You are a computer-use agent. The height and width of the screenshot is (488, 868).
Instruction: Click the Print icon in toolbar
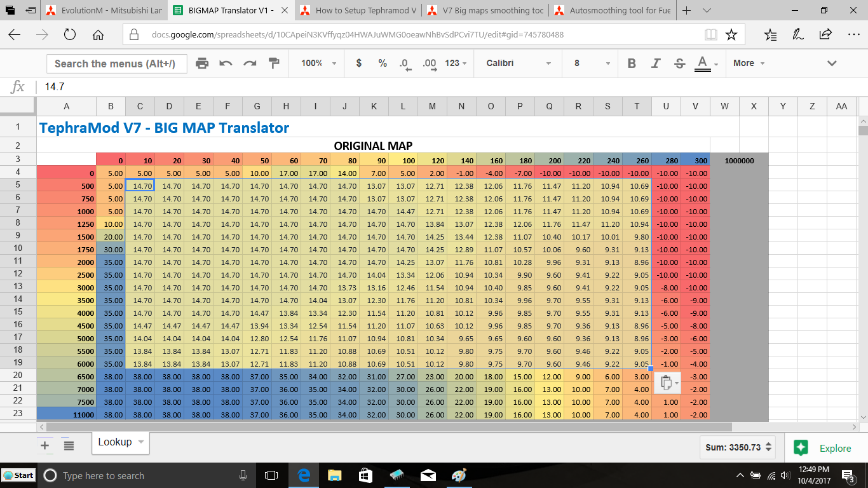[202, 63]
